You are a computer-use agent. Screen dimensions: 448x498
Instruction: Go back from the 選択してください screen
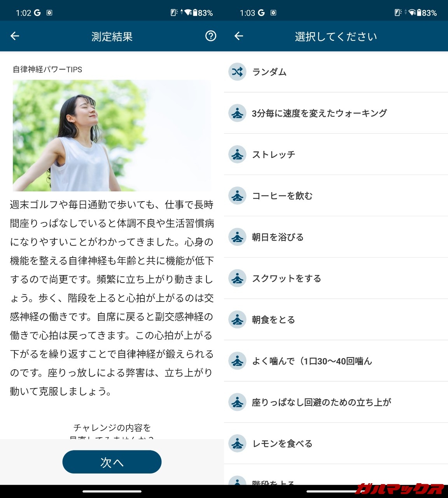coord(239,36)
